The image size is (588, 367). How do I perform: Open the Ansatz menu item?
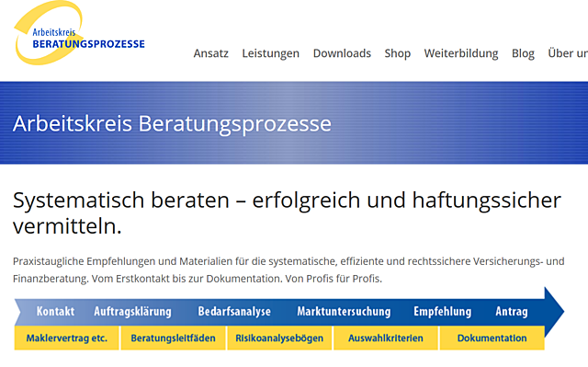tap(210, 53)
